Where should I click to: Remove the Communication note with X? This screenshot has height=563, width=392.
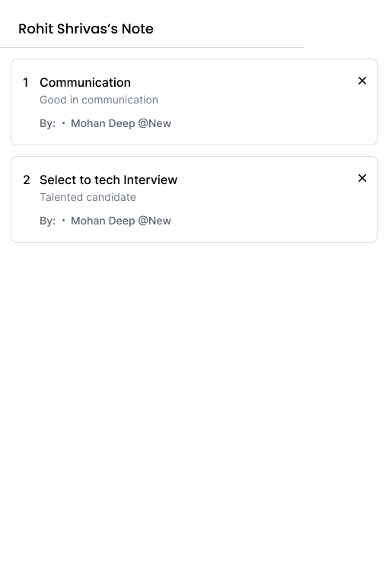[362, 81]
